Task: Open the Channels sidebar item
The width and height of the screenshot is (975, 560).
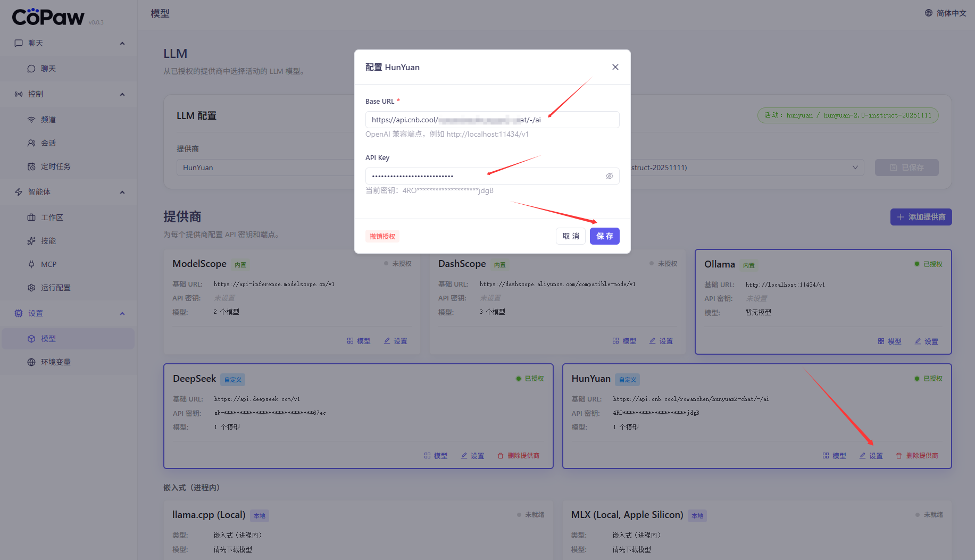Action: coord(48,120)
